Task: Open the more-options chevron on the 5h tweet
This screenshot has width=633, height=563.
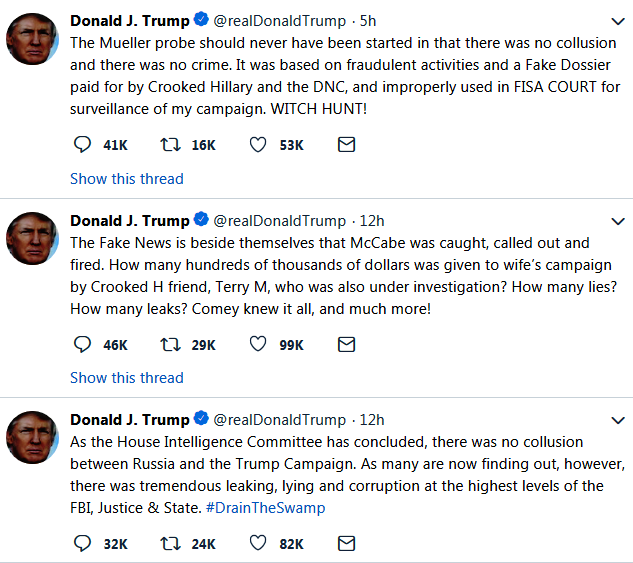Action: [x=618, y=21]
